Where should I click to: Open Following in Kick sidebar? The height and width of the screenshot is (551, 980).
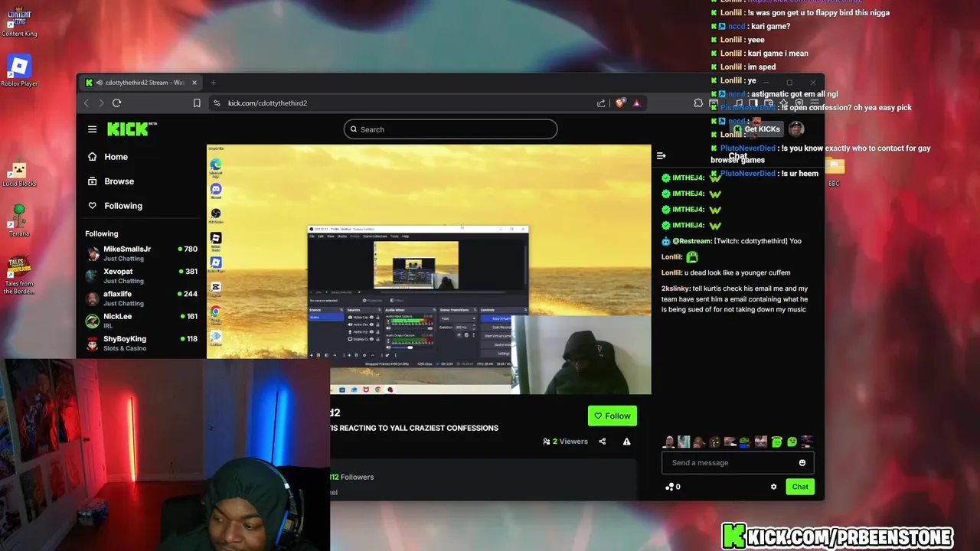[x=116, y=206]
